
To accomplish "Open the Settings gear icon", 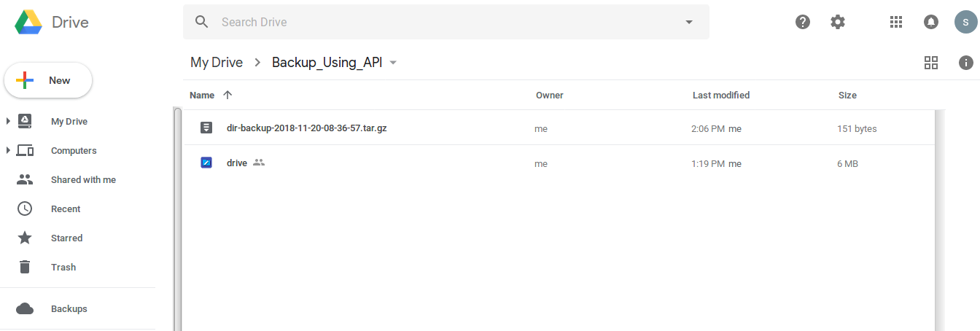I will point(838,22).
